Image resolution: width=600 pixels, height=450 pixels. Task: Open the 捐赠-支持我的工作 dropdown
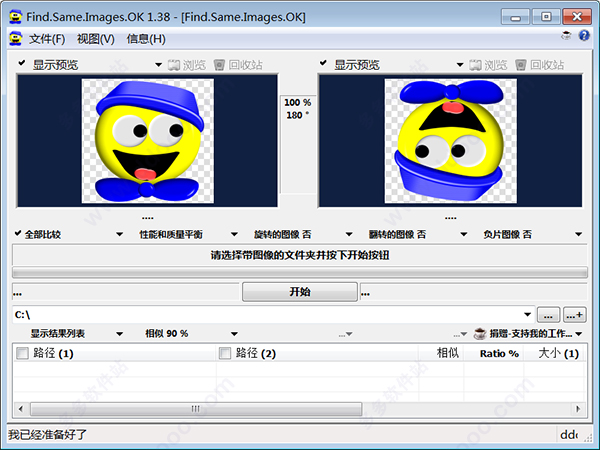click(579, 334)
